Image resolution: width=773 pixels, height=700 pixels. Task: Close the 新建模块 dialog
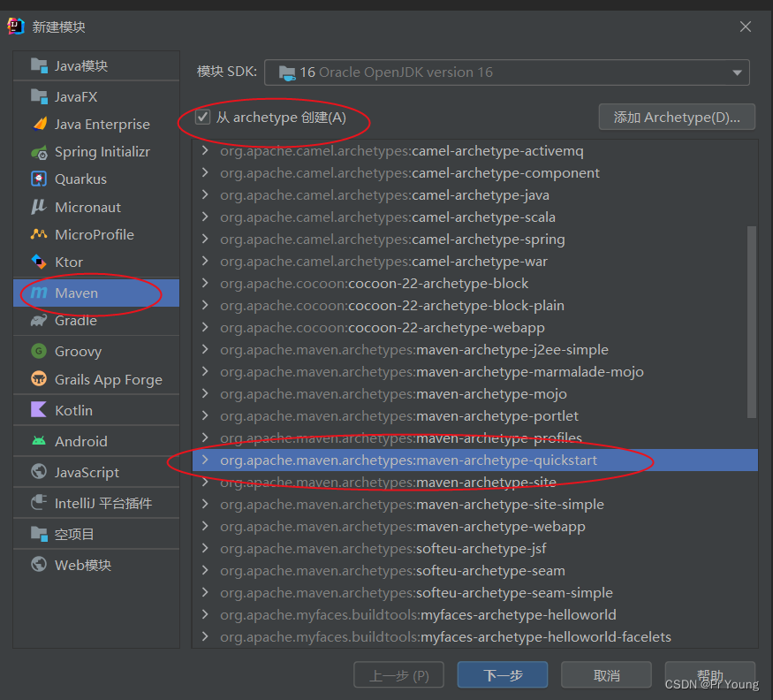pos(746,27)
